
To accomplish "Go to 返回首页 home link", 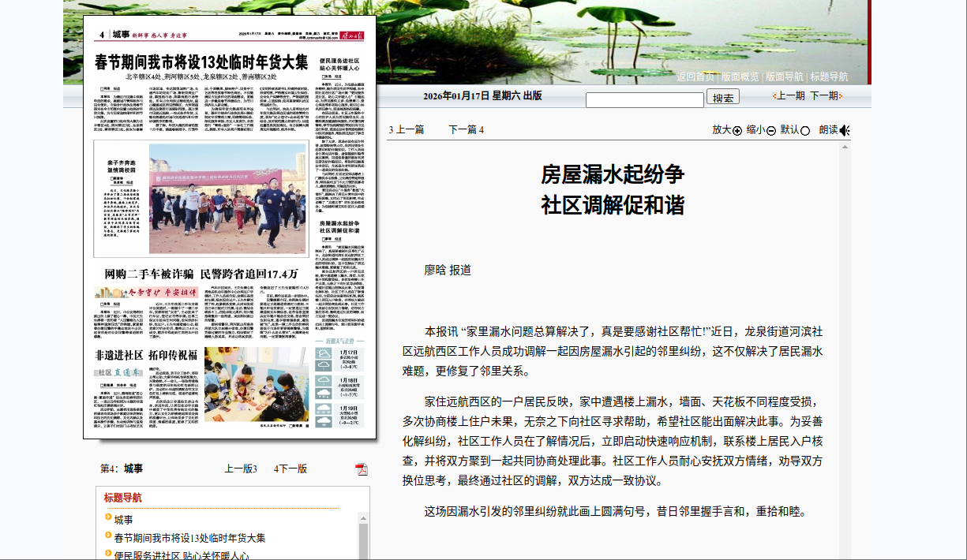I will click(695, 77).
